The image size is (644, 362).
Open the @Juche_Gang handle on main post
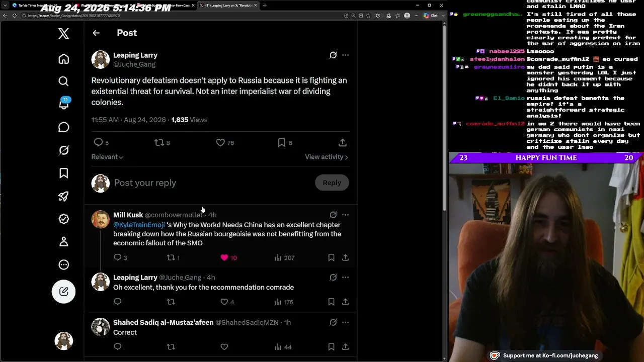134,64
